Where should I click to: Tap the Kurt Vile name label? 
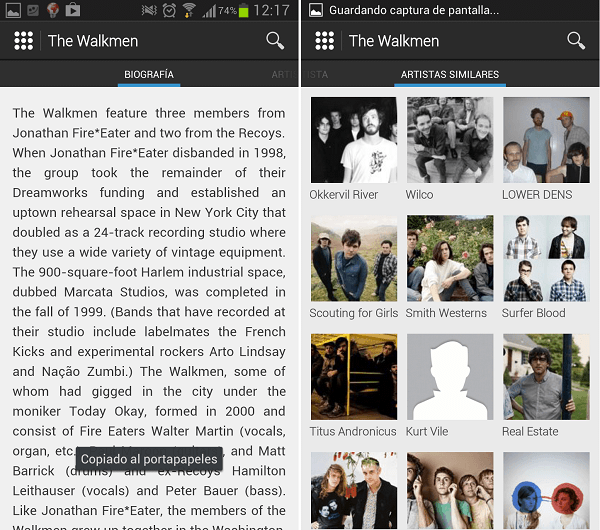coord(427,432)
